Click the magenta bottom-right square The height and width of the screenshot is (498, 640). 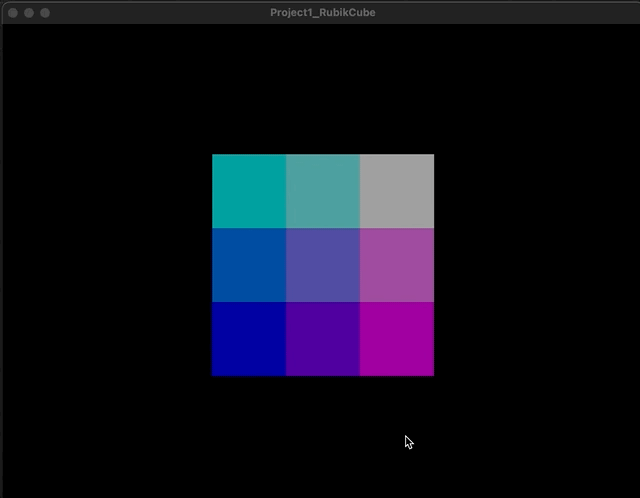(397, 339)
